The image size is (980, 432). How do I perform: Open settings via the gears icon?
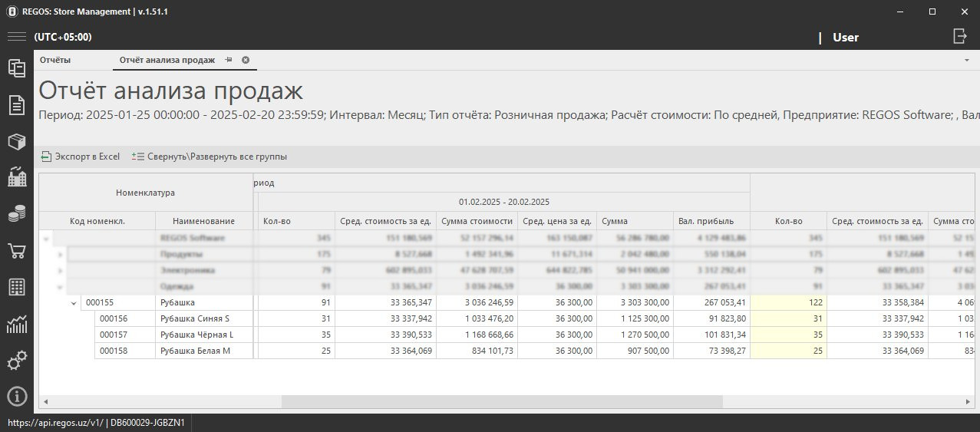16,360
